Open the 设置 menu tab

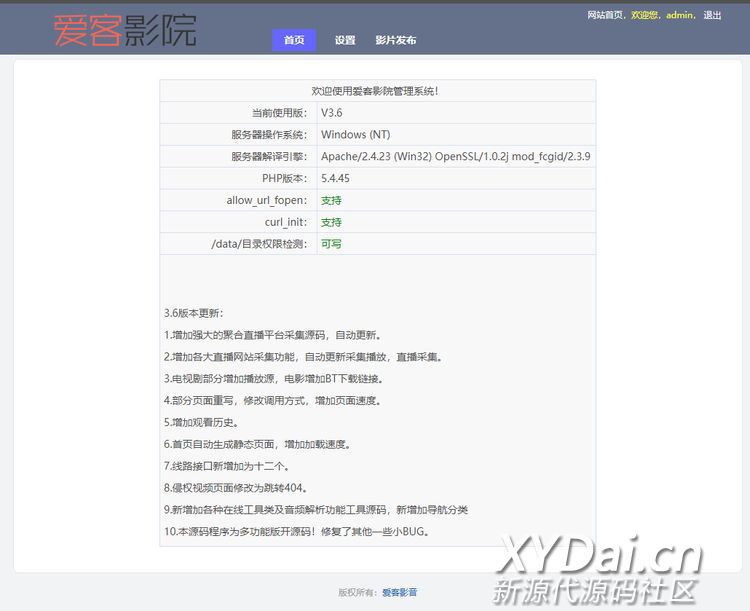coord(345,40)
